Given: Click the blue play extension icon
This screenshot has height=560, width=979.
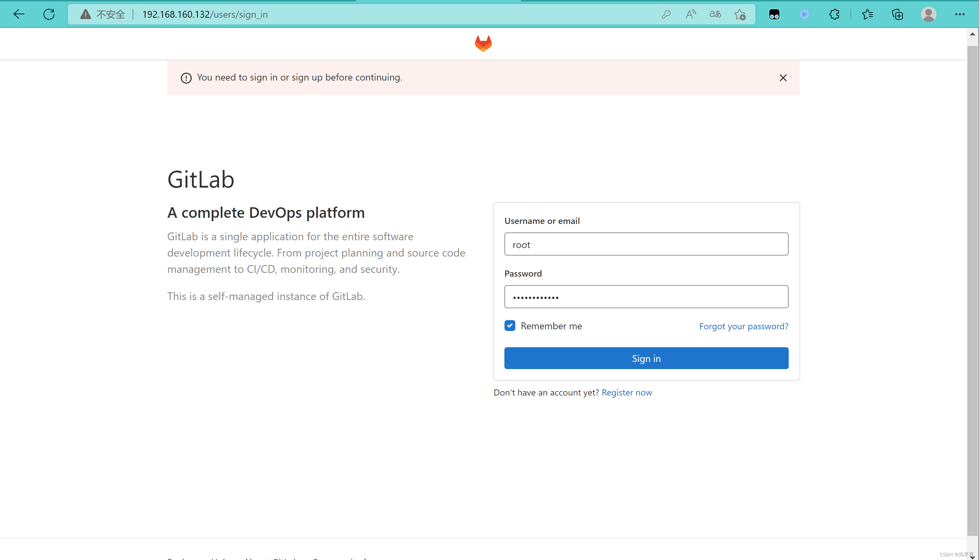Looking at the screenshot, I should [804, 14].
